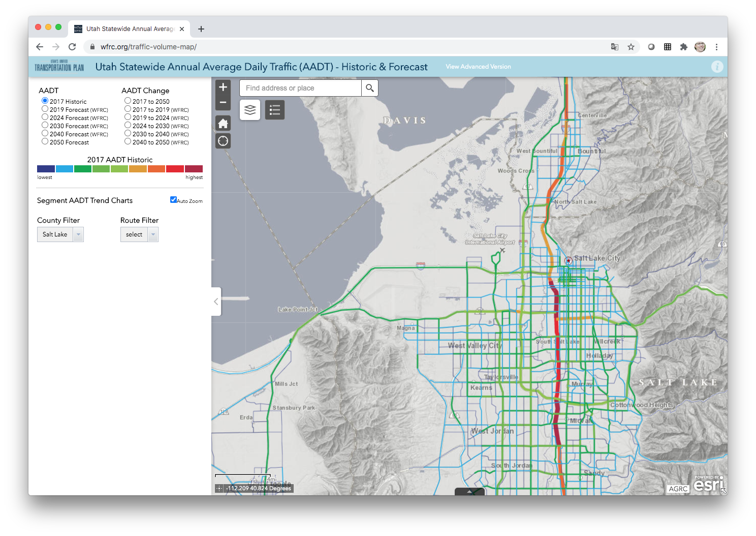Open a new browser tab
Image resolution: width=756 pixels, height=536 pixels.
[x=201, y=29]
